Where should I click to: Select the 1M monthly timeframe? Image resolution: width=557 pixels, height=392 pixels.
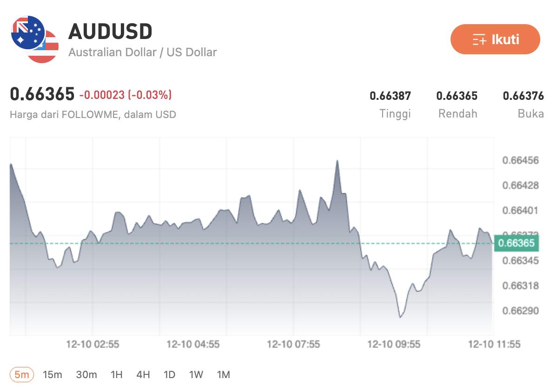[x=223, y=374]
